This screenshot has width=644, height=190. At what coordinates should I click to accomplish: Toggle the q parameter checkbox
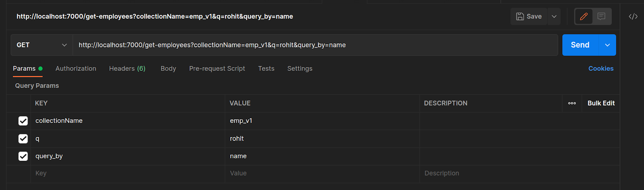(23, 139)
